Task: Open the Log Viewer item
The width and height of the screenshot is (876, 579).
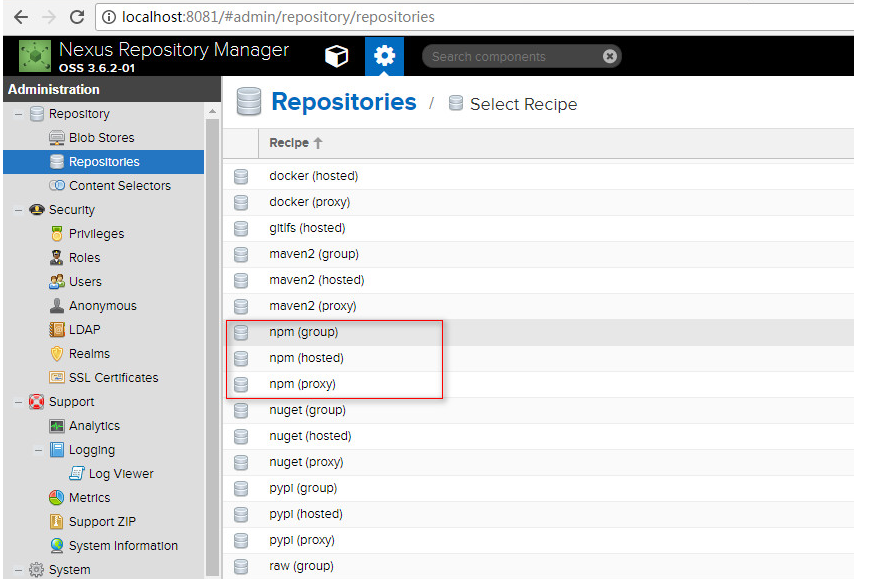Action: point(121,474)
